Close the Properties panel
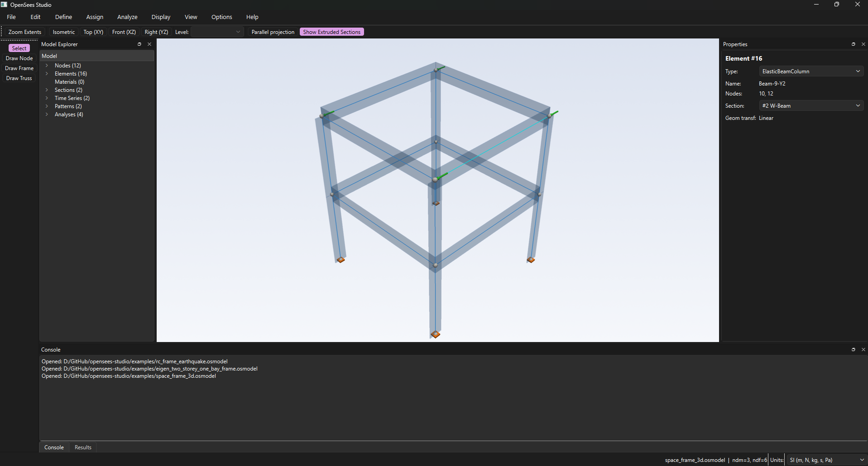The height and width of the screenshot is (466, 868). pos(863,44)
